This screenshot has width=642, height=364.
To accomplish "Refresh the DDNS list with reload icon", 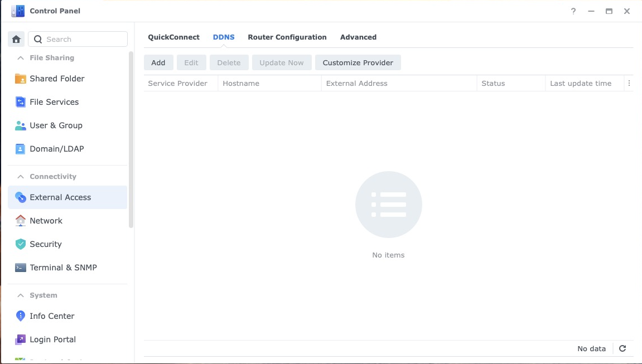I will pos(622,348).
